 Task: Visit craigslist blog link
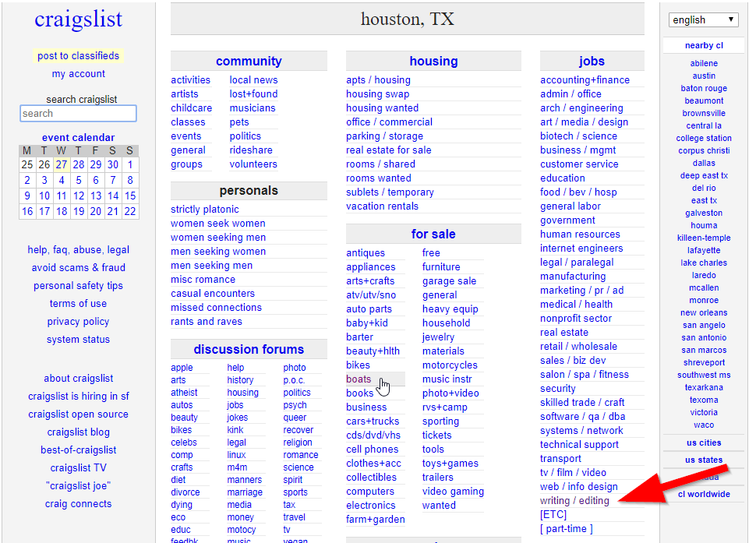click(x=78, y=432)
